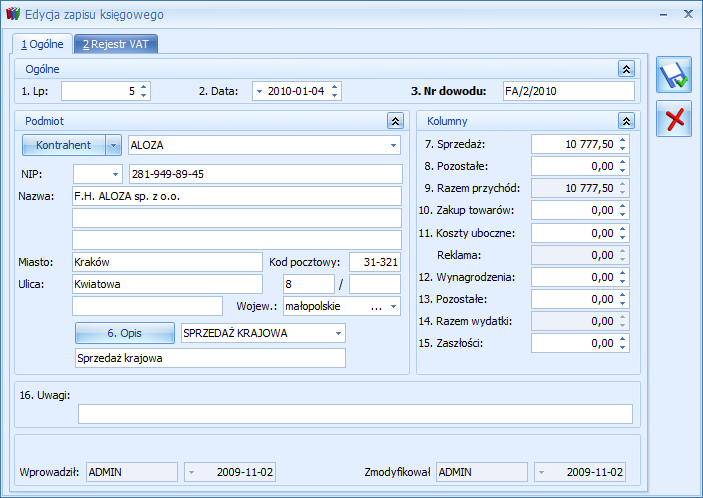Cancel changes with the red X icon
The image size is (703, 498).
point(674,119)
